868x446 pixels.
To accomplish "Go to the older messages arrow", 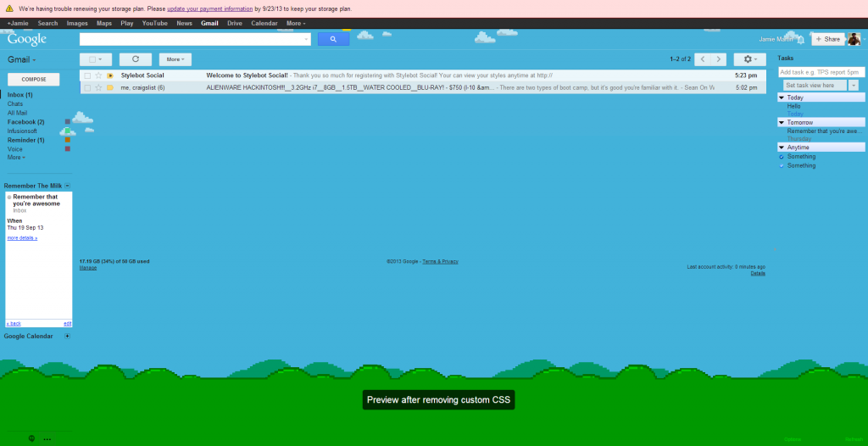I will tap(719, 59).
